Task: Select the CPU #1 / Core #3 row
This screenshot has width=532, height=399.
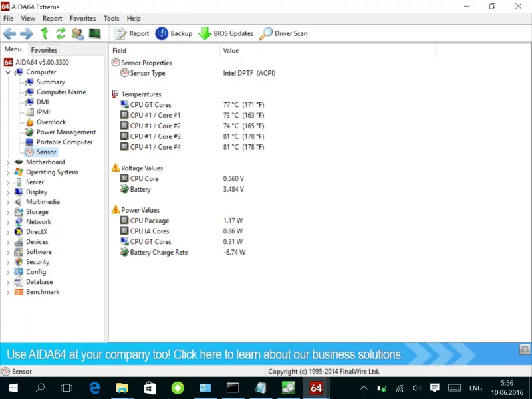Action: coord(273,136)
